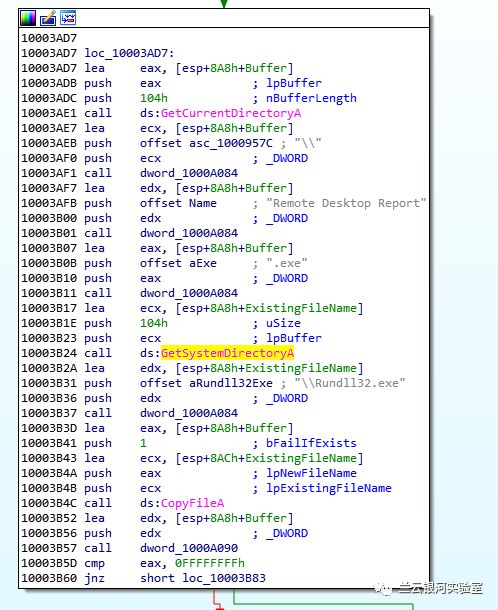Click the group nodes graph icon

coord(68,18)
